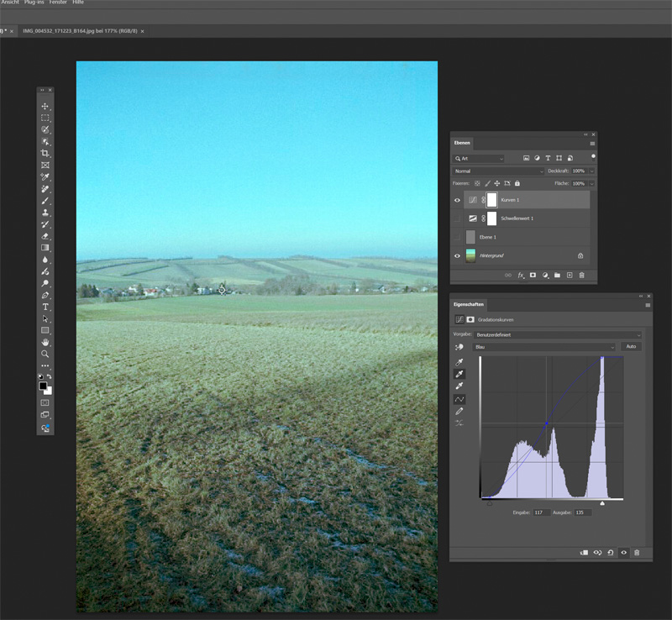Toggle adjustment layer filter in Ebenen panel
The width and height of the screenshot is (672, 620).
[x=537, y=158]
